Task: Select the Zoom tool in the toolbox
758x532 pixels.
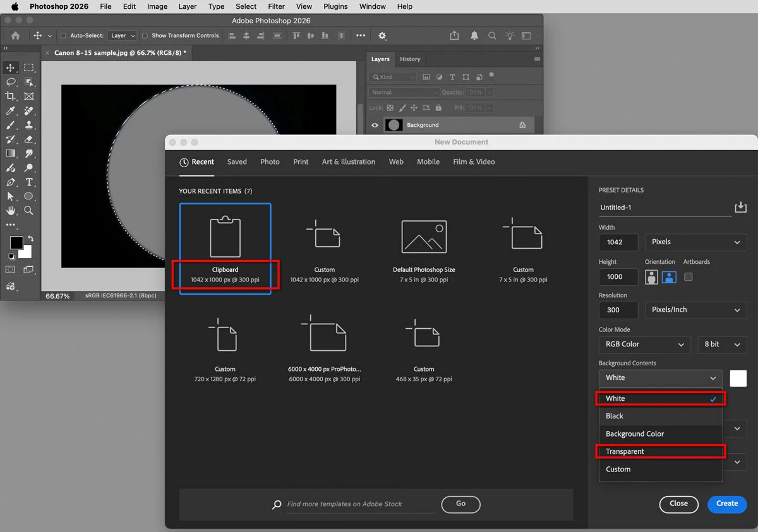Action: pyautogui.click(x=29, y=210)
